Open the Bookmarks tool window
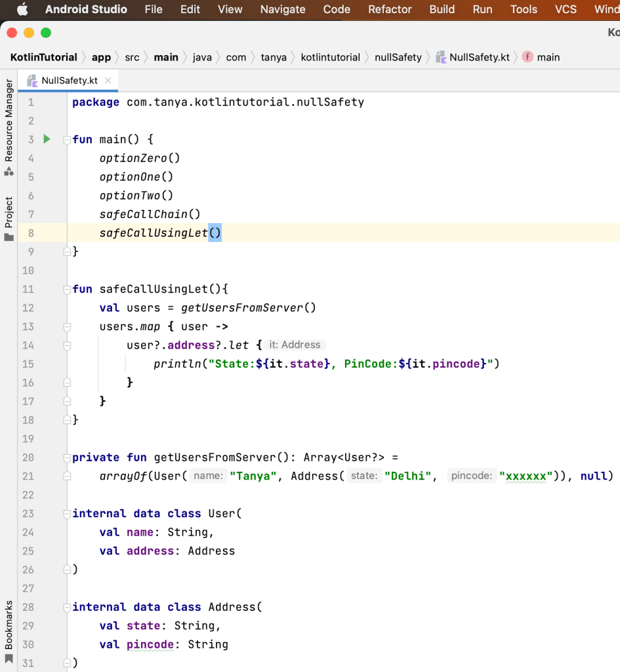The image size is (620, 672). [9, 623]
